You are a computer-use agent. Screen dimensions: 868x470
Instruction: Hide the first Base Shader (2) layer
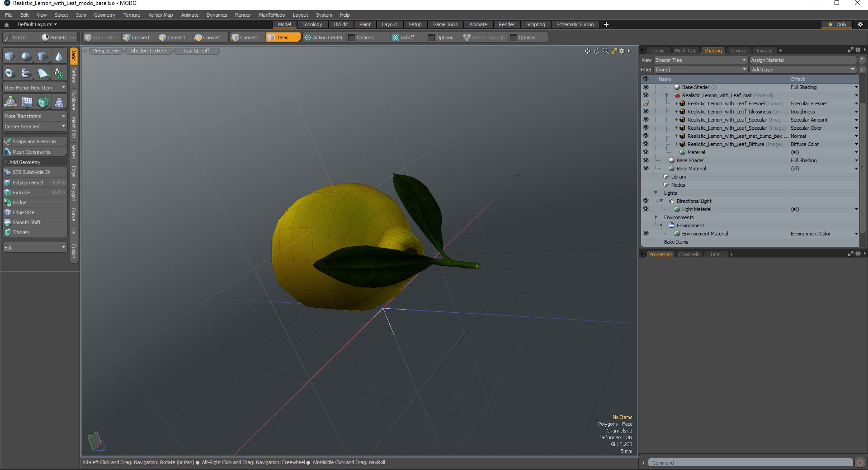click(x=646, y=87)
